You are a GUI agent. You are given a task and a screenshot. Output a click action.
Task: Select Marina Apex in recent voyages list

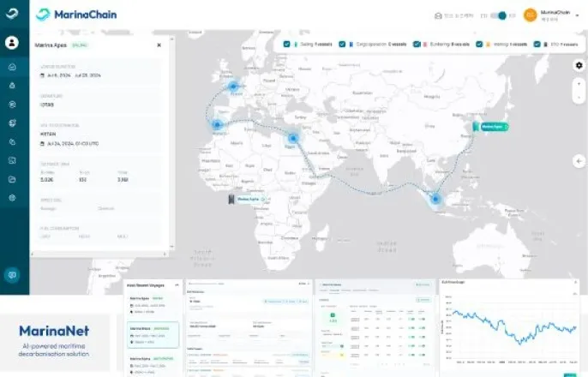point(153,305)
